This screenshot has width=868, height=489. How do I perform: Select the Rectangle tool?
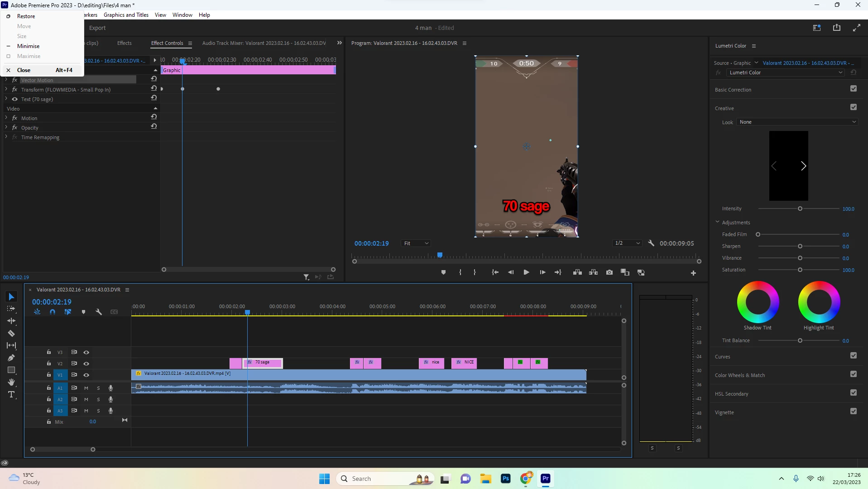[11, 370]
